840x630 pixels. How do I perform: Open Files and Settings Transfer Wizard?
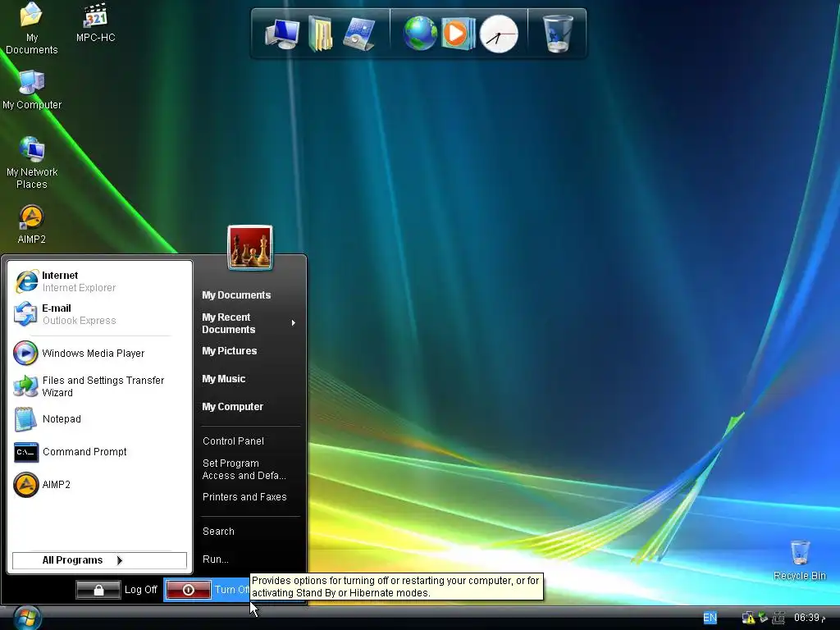click(x=99, y=386)
